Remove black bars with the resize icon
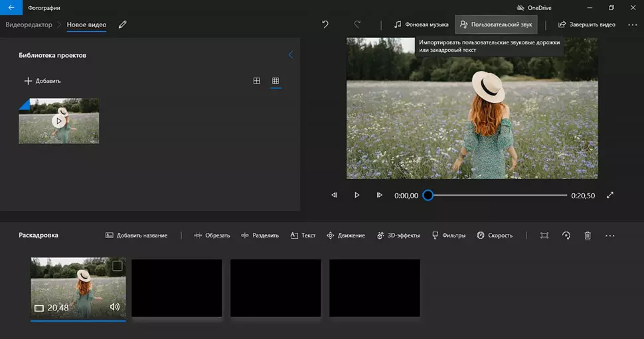 [544, 236]
